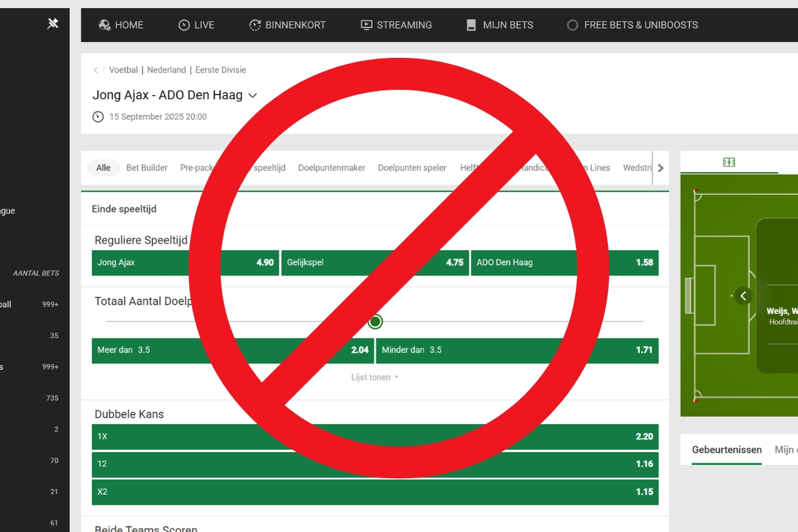Go to the LIVE section
Image resolution: width=798 pixels, height=532 pixels.
tap(196, 25)
